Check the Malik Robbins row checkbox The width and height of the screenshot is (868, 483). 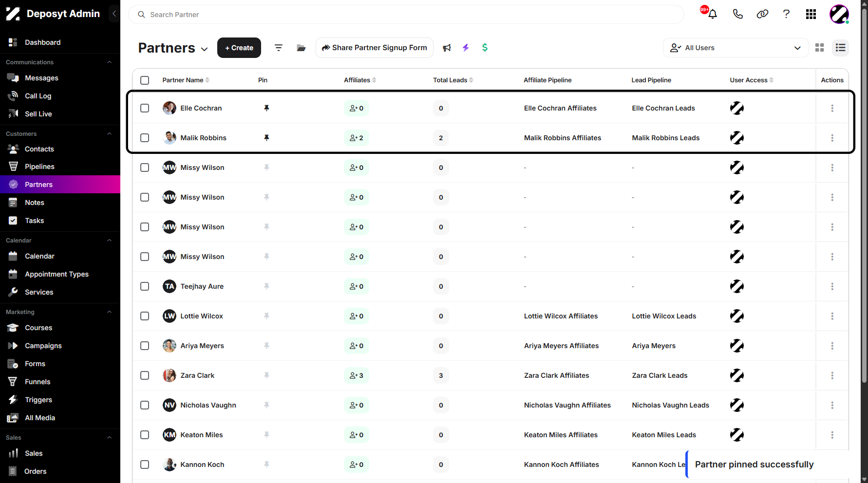145,138
